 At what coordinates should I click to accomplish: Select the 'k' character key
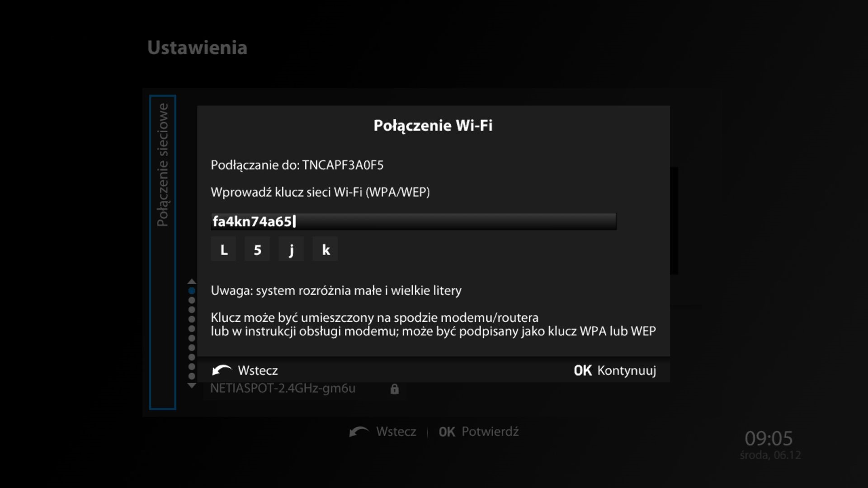click(x=325, y=249)
